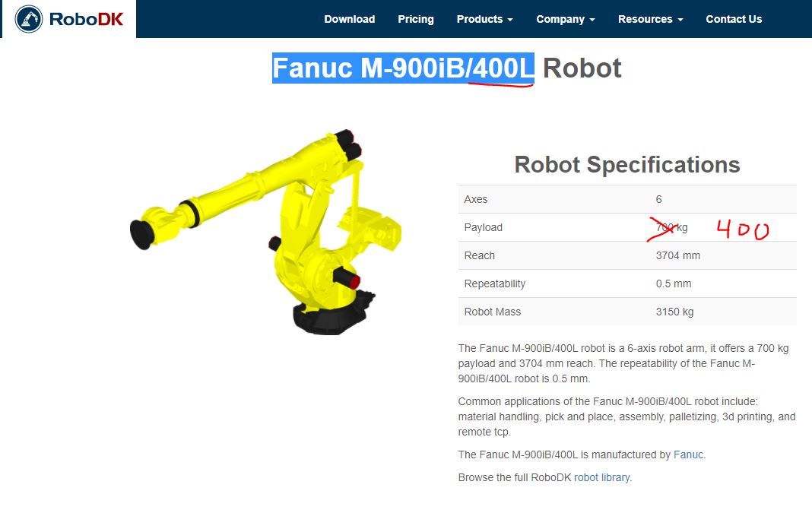This screenshot has width=812, height=513.
Task: Click the RoboDK robot logo icon
Action: 29,19
